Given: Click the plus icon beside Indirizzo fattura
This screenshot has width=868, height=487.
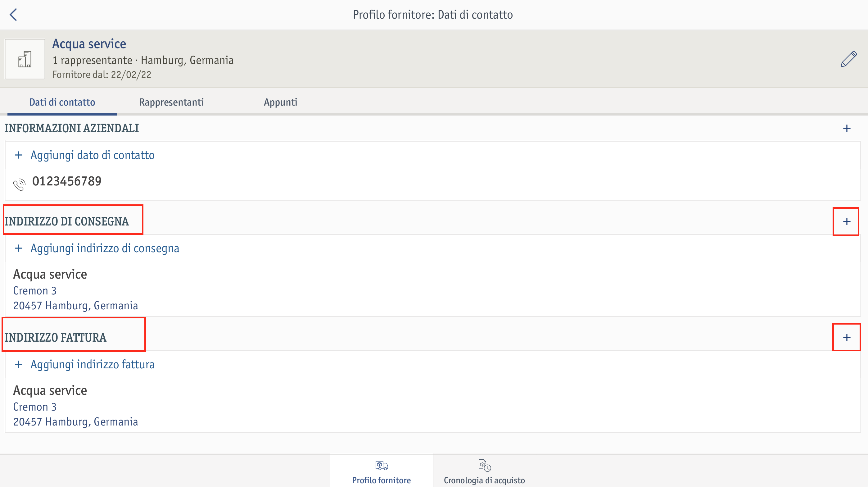Looking at the screenshot, I should [x=847, y=338].
